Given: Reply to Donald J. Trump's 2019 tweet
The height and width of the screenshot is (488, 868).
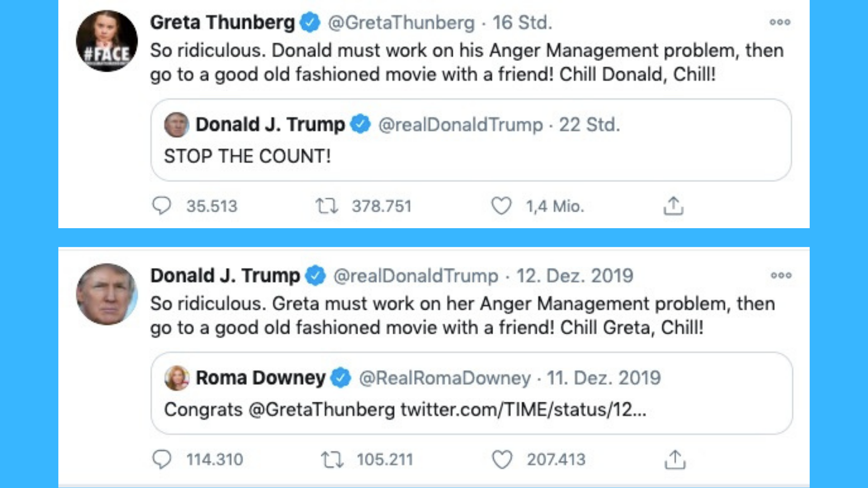Looking at the screenshot, I should pos(161,459).
